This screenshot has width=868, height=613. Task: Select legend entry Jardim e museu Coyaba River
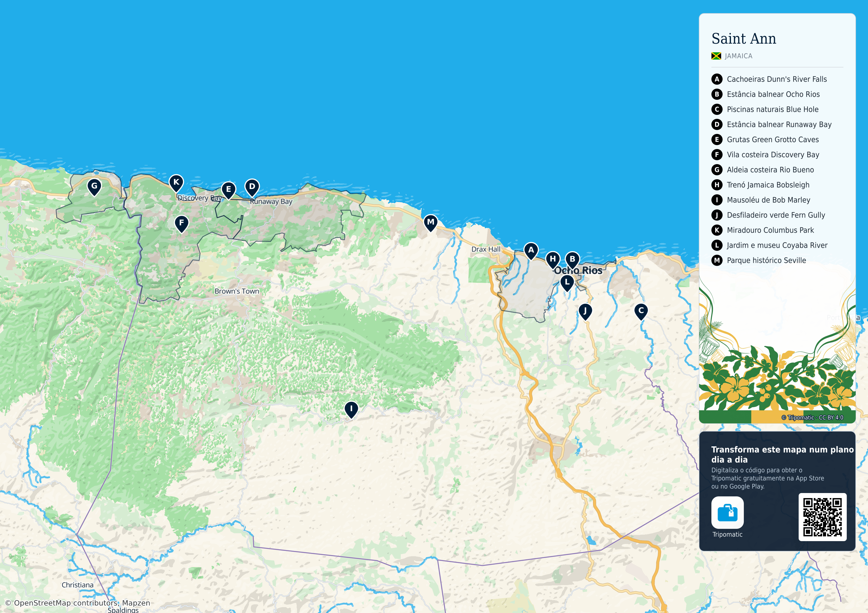[x=769, y=246]
